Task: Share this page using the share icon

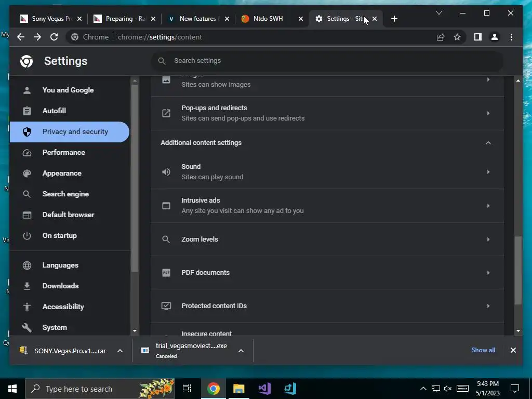Action: [x=441, y=37]
